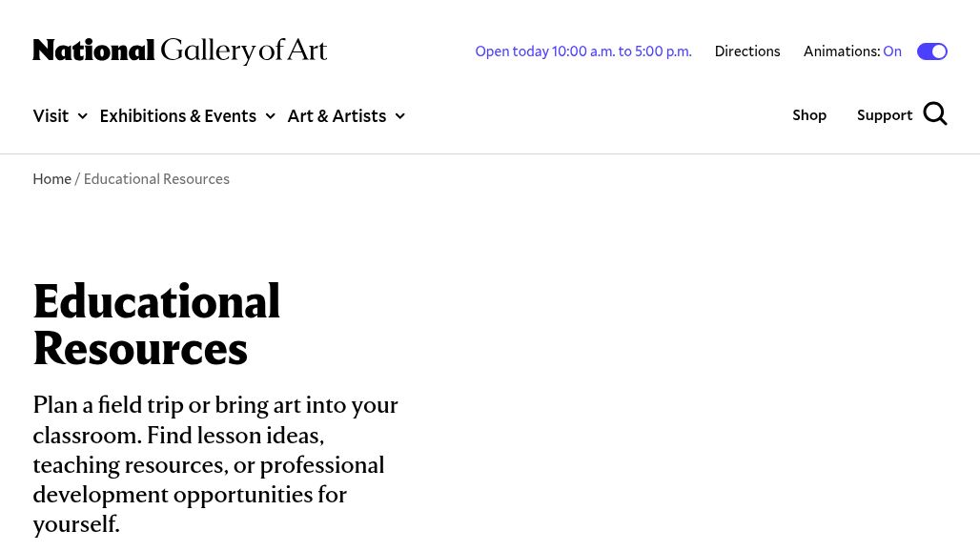
Task: Go to the Shop link
Action: click(809, 114)
